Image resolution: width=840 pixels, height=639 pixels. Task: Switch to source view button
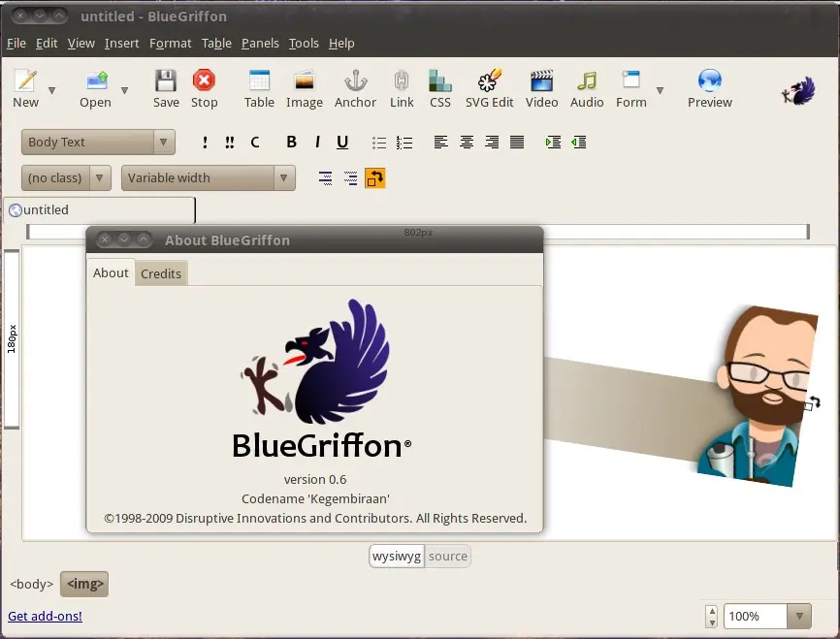448,556
